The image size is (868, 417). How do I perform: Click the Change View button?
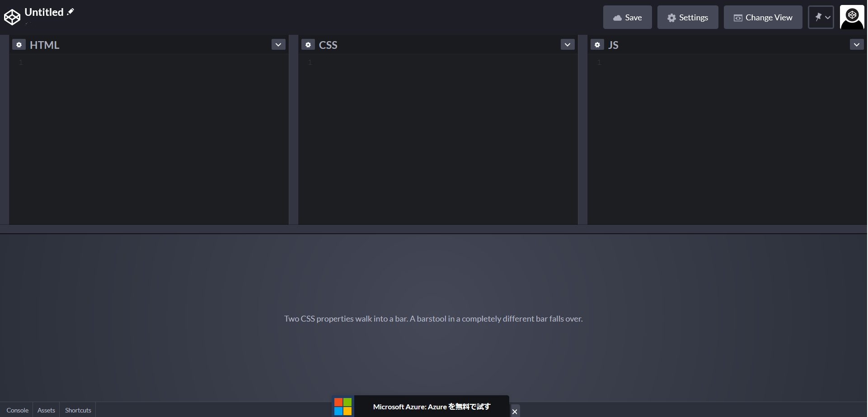[x=763, y=17]
